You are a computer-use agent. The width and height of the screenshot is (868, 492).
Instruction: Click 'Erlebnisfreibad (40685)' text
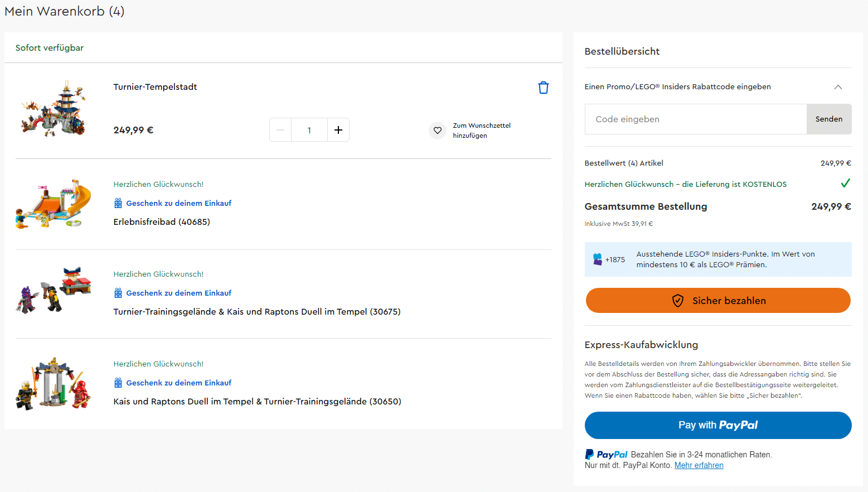tap(162, 222)
